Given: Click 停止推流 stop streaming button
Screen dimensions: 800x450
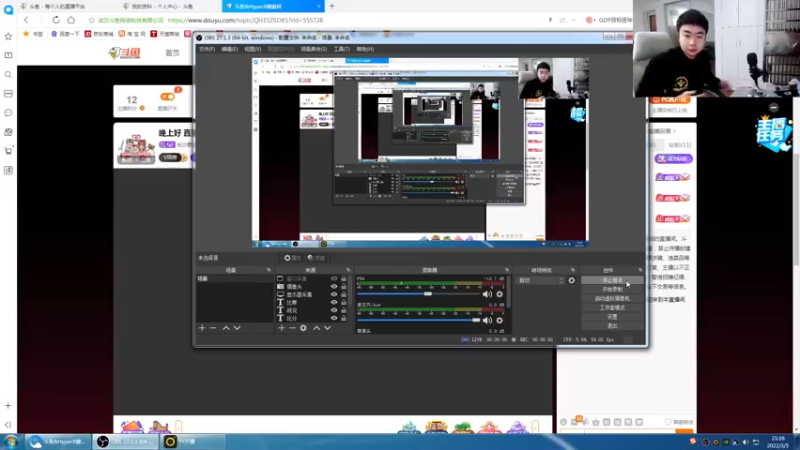Looking at the screenshot, I should click(612, 280).
